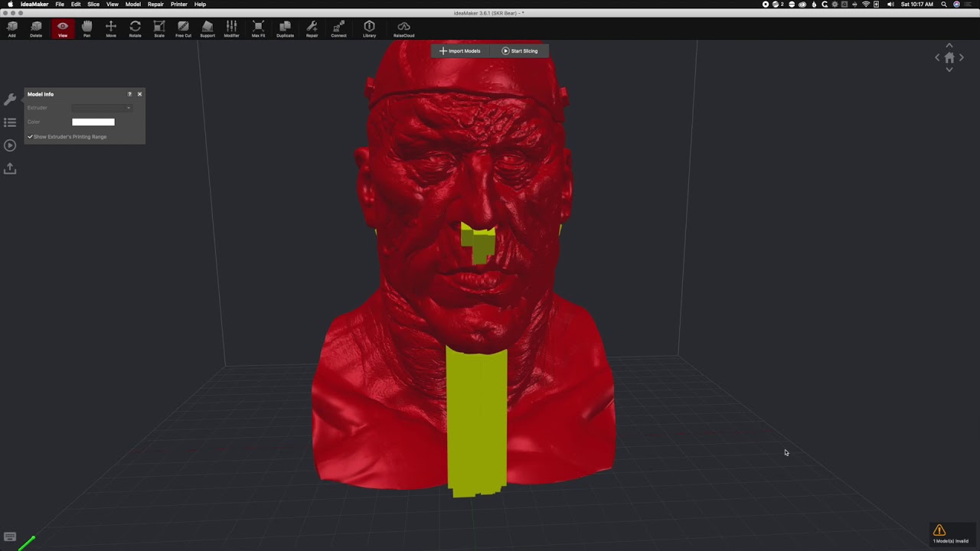This screenshot has height=551, width=980.
Task: Click the down arrow of view navigator
Action: tap(949, 70)
